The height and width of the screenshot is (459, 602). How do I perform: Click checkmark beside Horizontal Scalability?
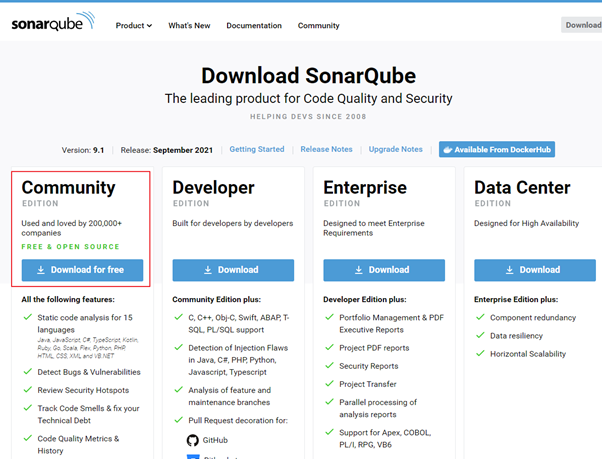pos(480,353)
